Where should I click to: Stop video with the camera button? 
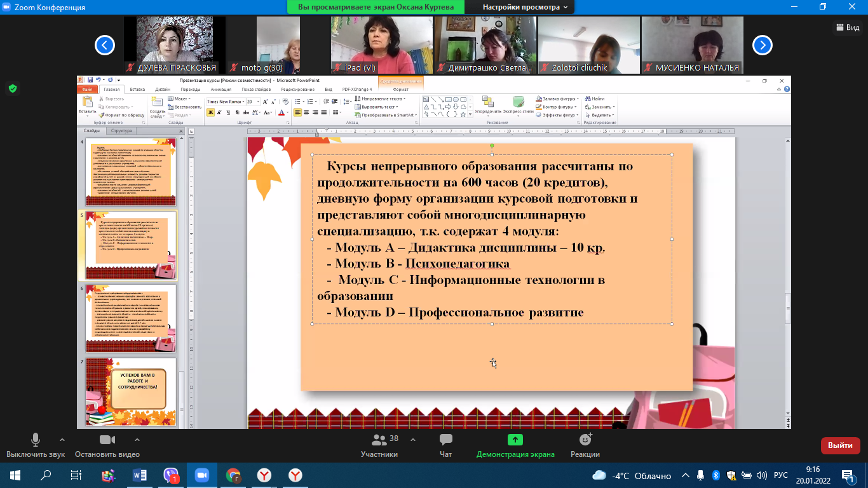107,440
